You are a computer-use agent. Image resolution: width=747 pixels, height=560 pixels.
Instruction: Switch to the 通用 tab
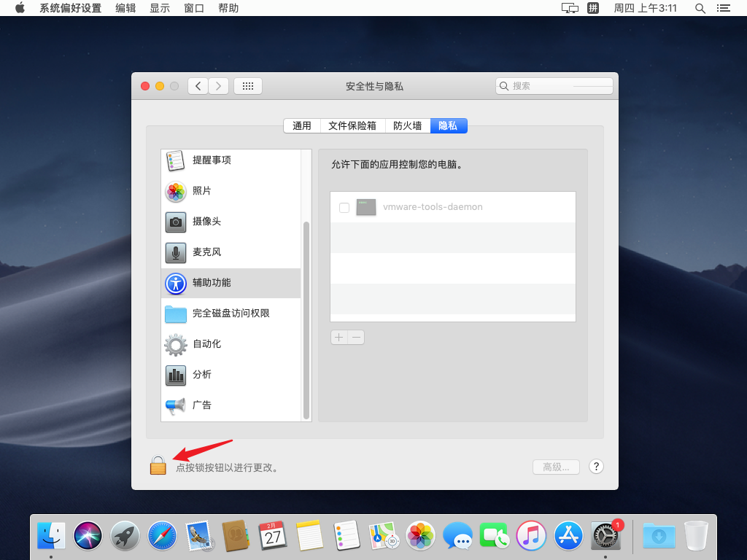click(302, 125)
